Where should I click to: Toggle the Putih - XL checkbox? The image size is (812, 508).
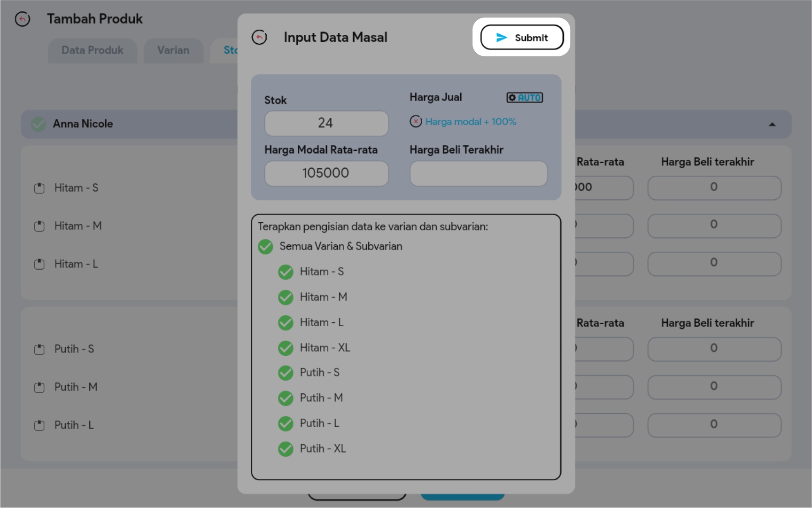(x=286, y=449)
